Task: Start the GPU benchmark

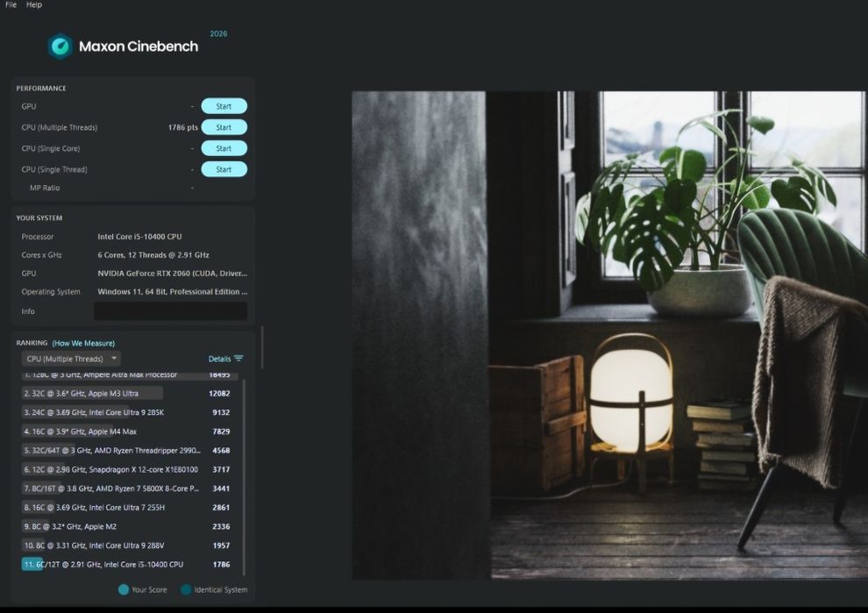Action: [x=224, y=106]
